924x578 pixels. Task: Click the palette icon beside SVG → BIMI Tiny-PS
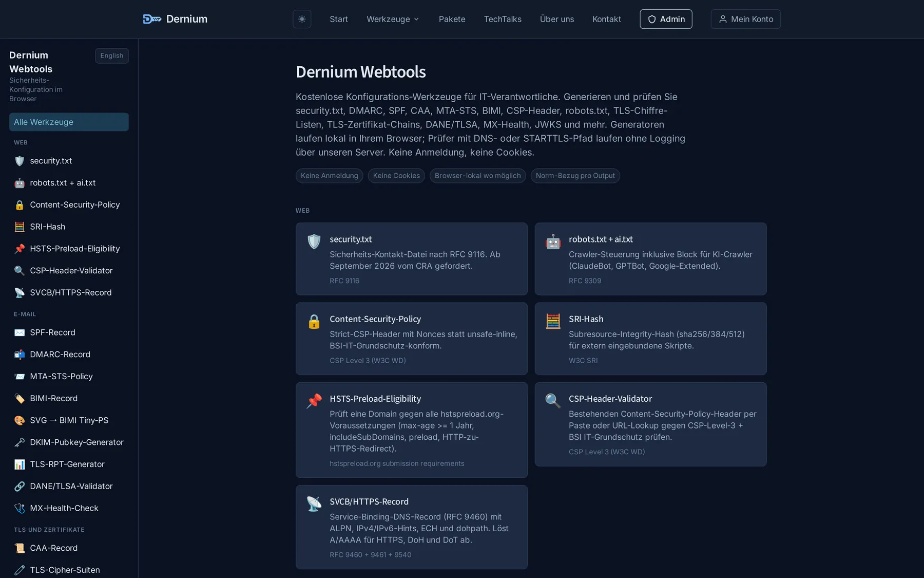(x=20, y=420)
